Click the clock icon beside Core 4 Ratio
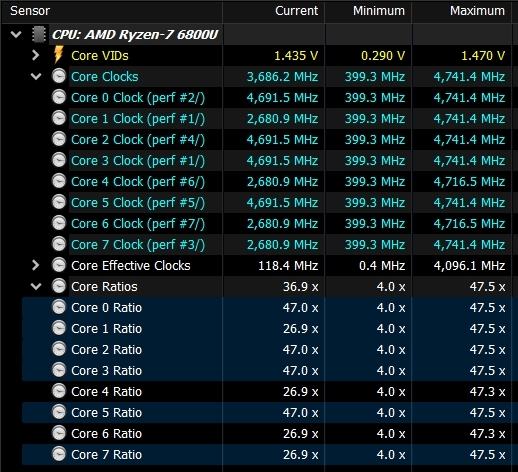518x472 pixels. click(59, 391)
